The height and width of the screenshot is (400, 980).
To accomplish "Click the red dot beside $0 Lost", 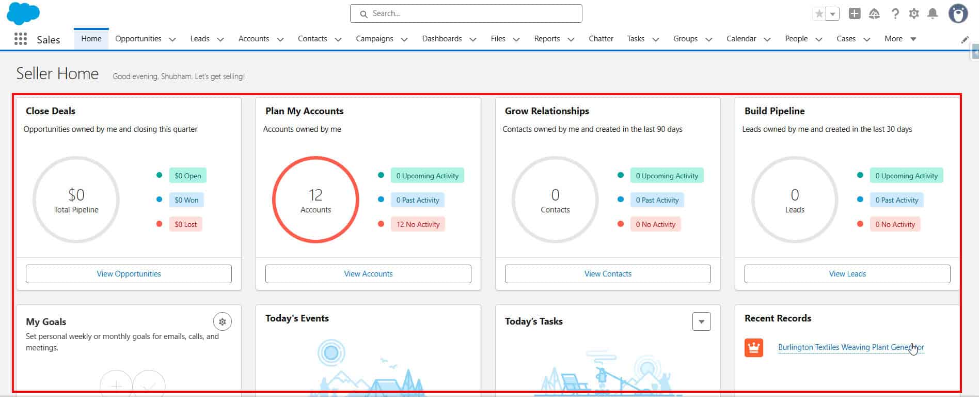I will point(159,224).
